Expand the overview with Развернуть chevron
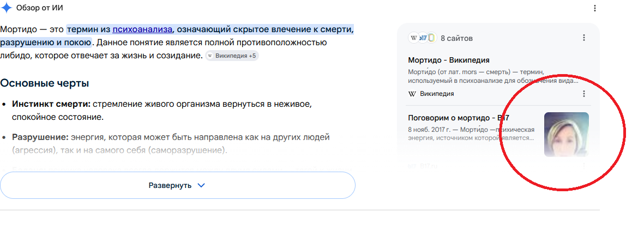Screen dimensions: 644x225 click(201, 185)
